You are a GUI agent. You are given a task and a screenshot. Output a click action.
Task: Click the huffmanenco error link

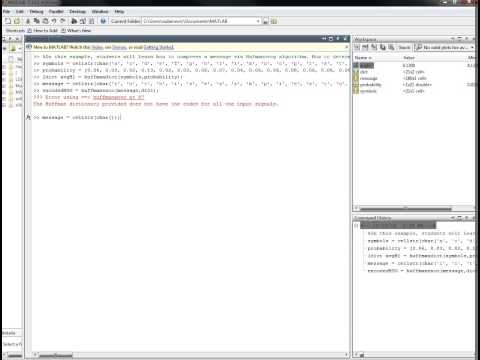tap(118, 97)
